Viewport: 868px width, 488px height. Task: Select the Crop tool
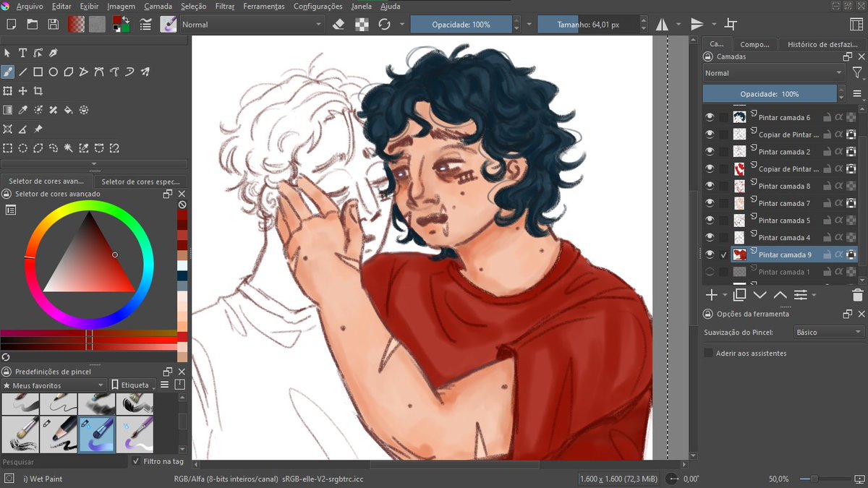point(38,91)
